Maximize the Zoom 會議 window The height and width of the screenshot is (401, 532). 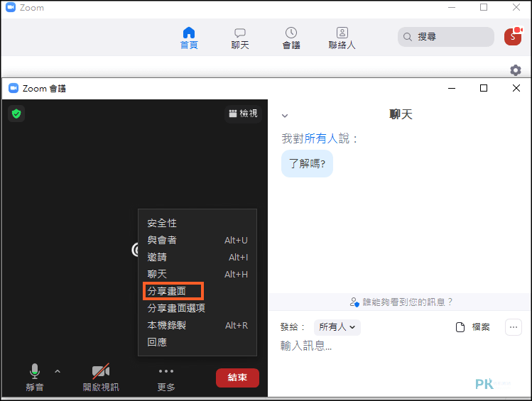[x=484, y=88]
